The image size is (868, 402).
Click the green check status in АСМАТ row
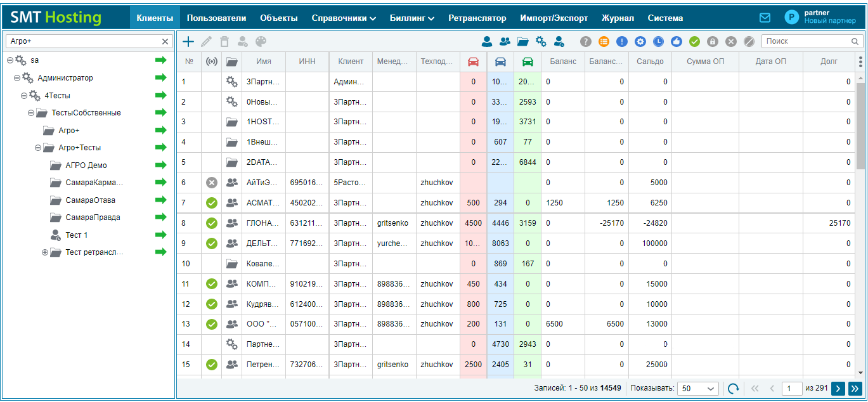pyautogui.click(x=212, y=203)
